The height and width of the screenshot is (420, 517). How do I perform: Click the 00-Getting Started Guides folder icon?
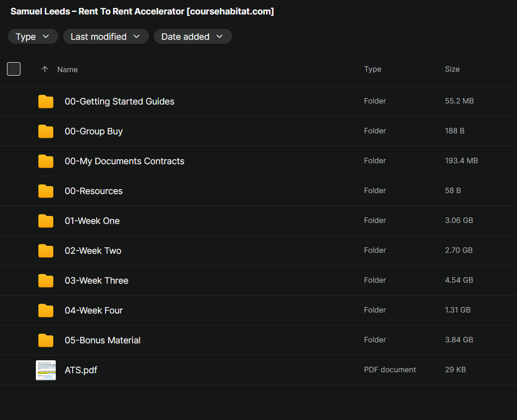click(46, 102)
